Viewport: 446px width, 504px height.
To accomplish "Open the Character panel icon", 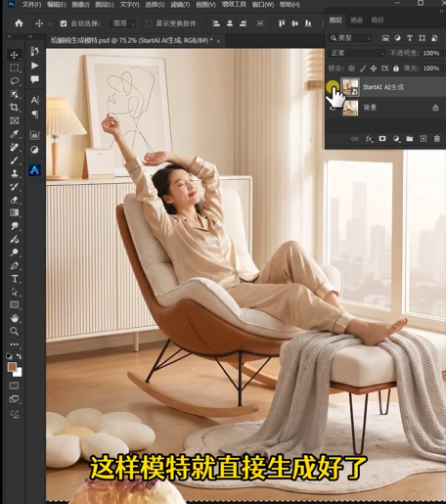I will tap(34, 100).
